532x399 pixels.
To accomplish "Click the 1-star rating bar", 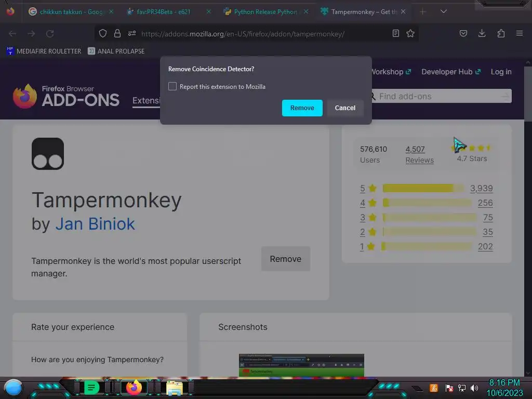I will click(426, 247).
